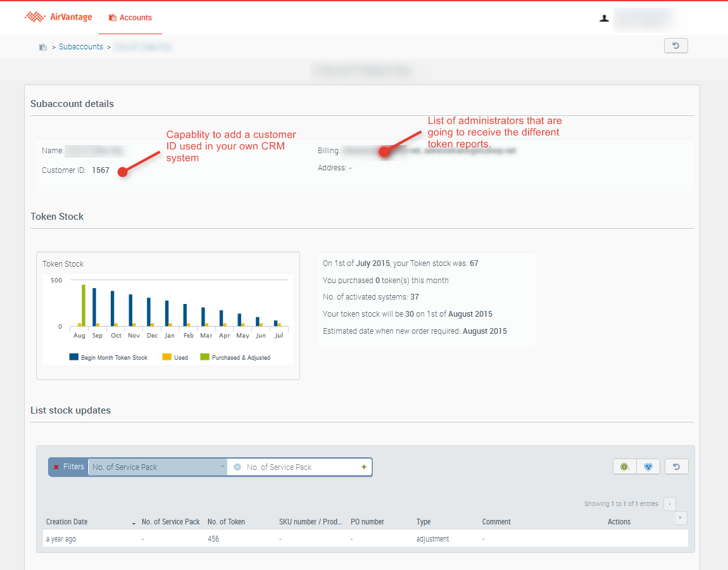This screenshot has height=570, width=728.
Task: Click the top page refresh button
Action: [675, 46]
